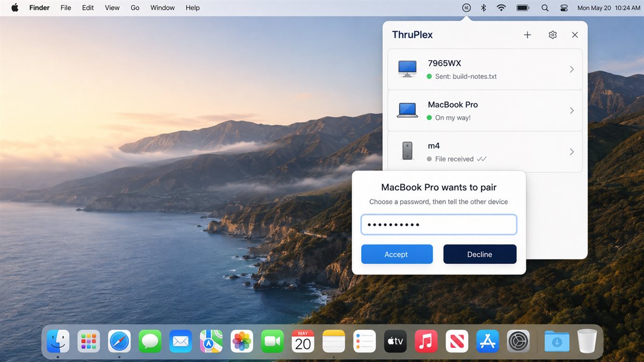Open App Store from the Dock

tap(488, 341)
